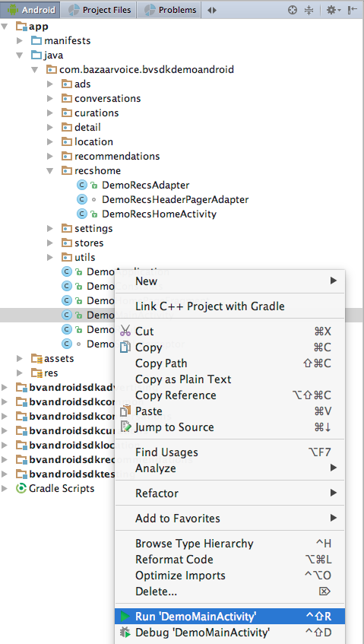Click the scissors Cut icon

point(125,331)
